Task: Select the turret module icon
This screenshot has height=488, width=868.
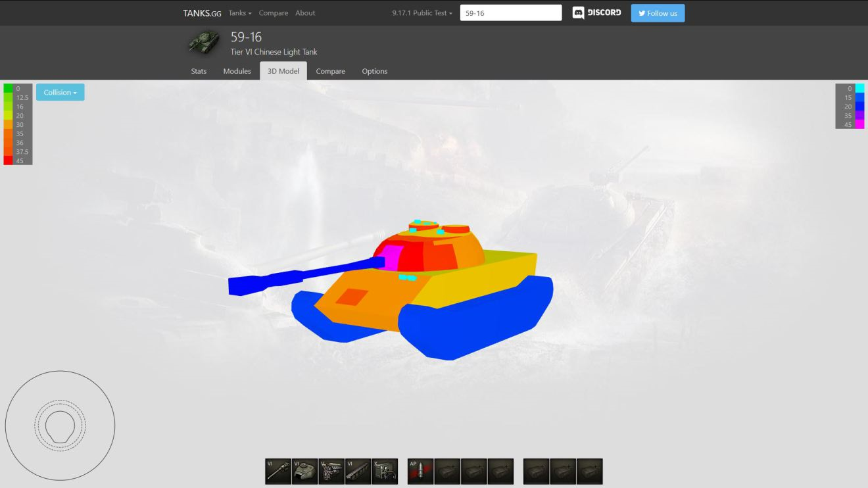Action: click(304, 472)
